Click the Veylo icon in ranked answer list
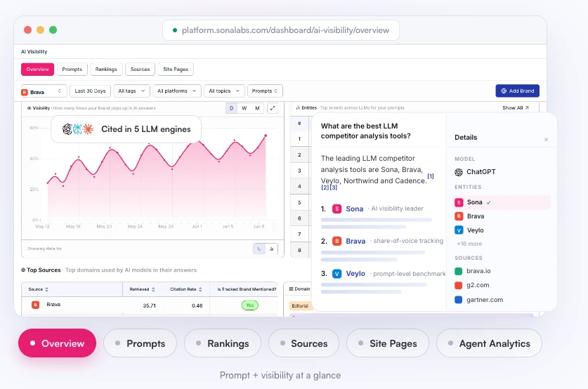The width and height of the screenshot is (588, 389). tap(337, 274)
